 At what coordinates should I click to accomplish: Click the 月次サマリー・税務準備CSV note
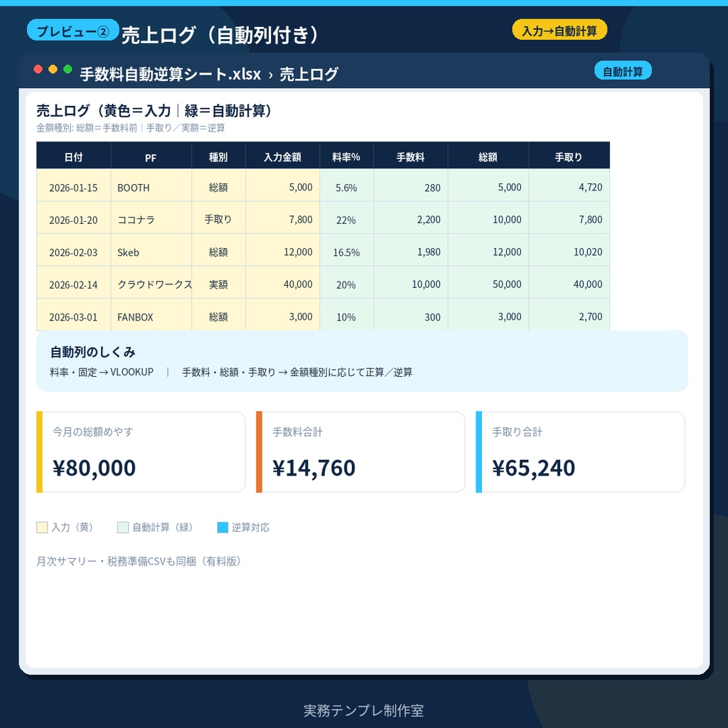coord(139,561)
